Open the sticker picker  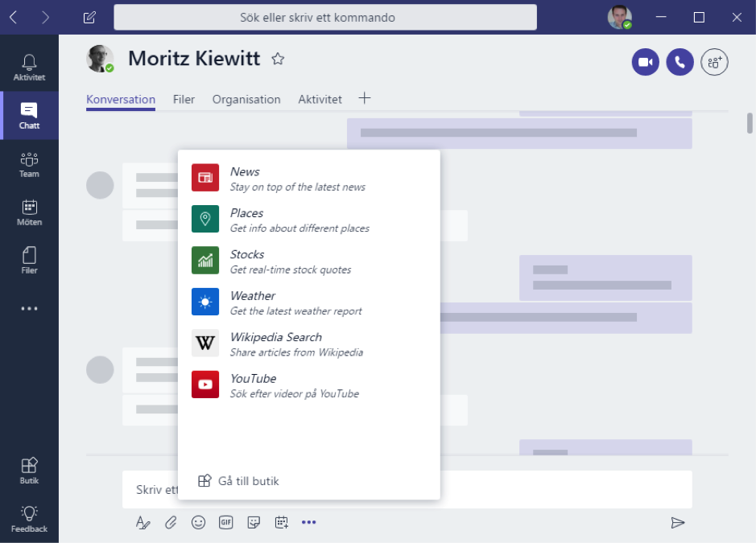click(x=254, y=522)
